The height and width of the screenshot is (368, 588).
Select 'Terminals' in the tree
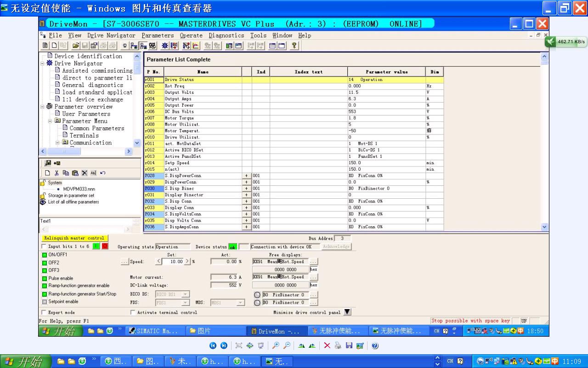pyautogui.click(x=84, y=136)
